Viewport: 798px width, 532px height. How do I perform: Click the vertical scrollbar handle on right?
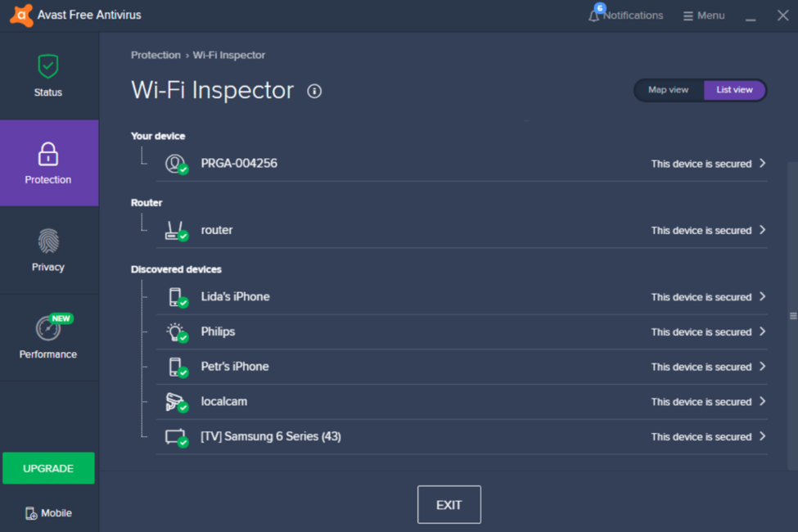tap(792, 316)
